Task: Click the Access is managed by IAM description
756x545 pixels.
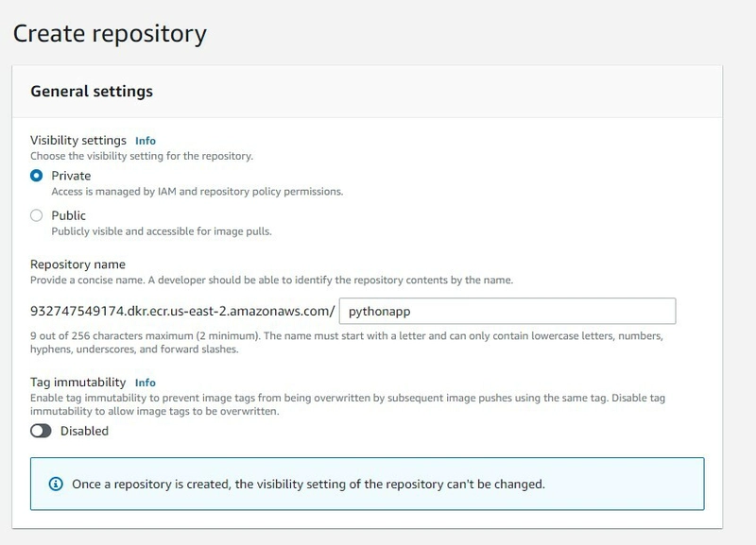Action: [198, 192]
